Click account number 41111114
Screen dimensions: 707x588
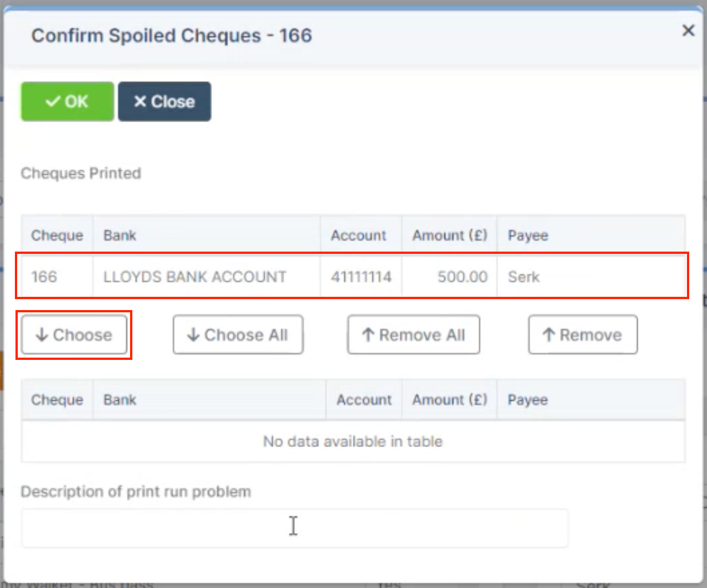click(362, 277)
